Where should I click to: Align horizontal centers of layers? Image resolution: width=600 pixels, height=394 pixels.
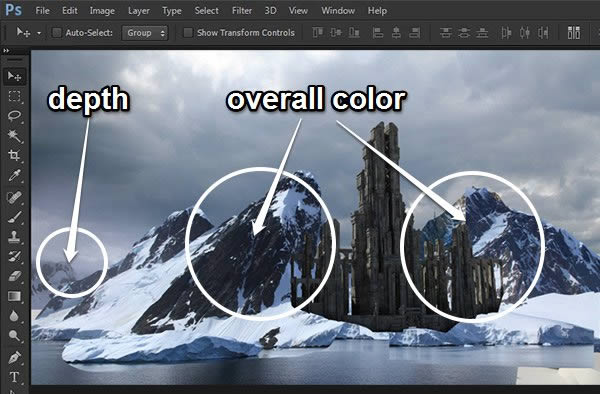click(x=396, y=33)
